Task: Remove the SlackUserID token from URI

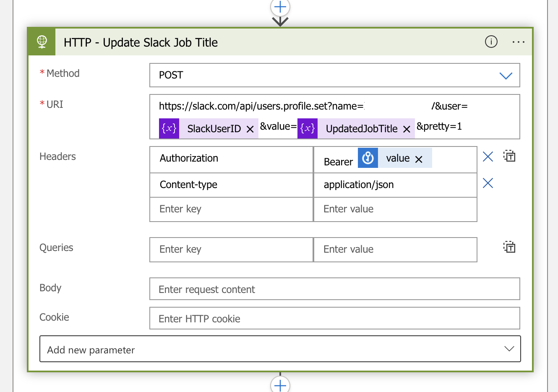Action: click(x=250, y=129)
